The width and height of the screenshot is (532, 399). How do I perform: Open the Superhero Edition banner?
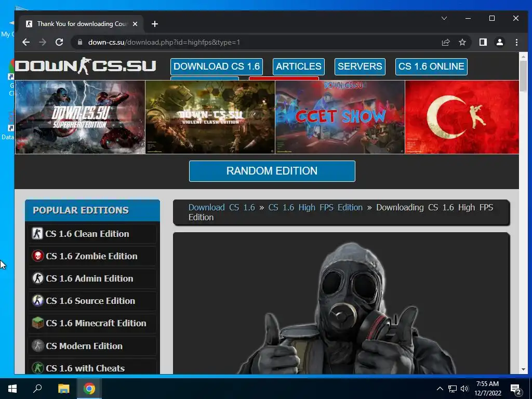pyautogui.click(x=80, y=117)
